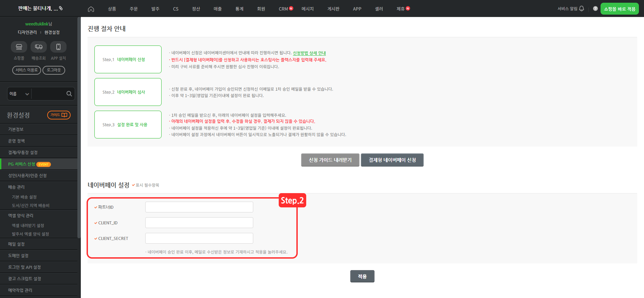Select 운영 정책 in the sidebar
The image size is (644, 298).
(39, 141)
